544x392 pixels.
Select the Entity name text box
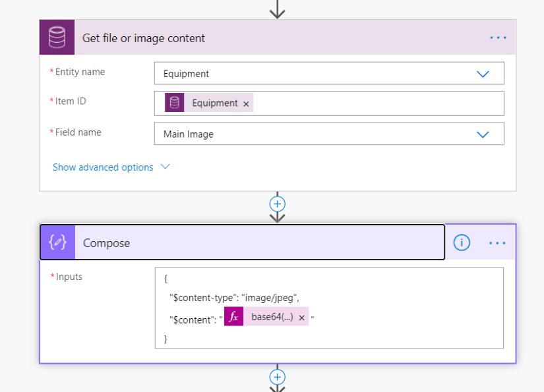click(x=297, y=73)
